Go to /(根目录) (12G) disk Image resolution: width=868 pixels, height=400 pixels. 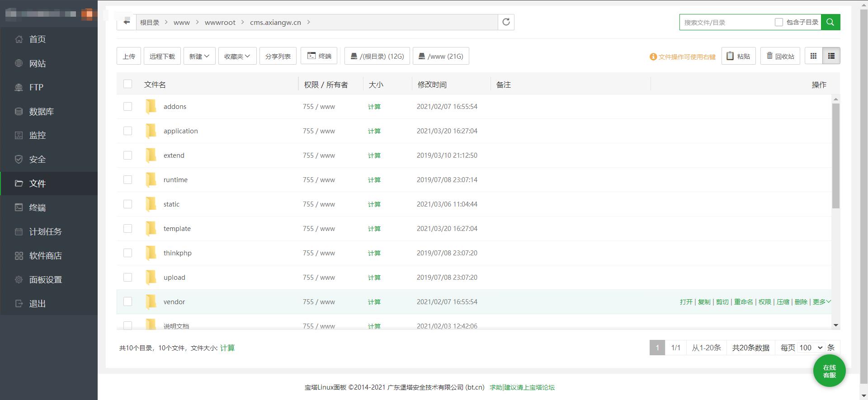click(x=377, y=56)
